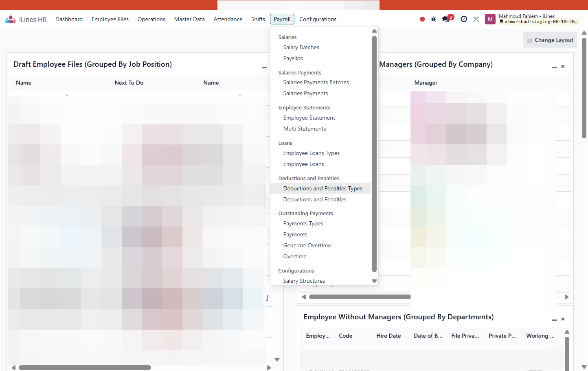588x371 pixels.
Task: Choose Salaries Payments Batches
Action: [x=316, y=82]
